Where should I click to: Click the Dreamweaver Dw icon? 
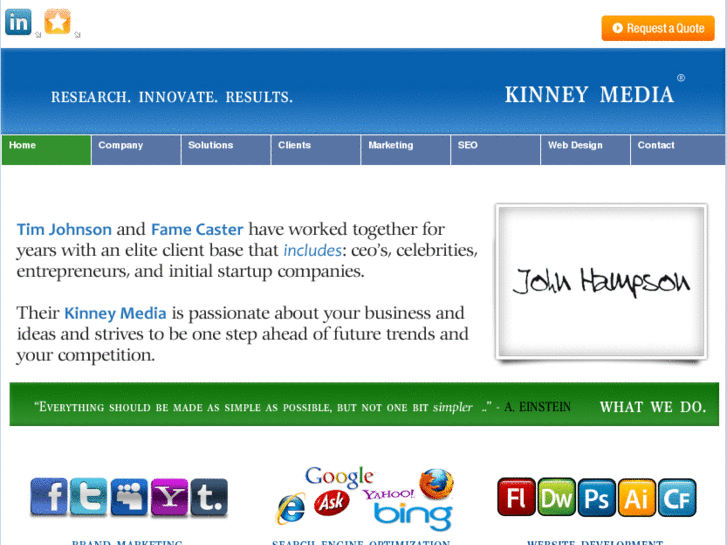point(556,498)
